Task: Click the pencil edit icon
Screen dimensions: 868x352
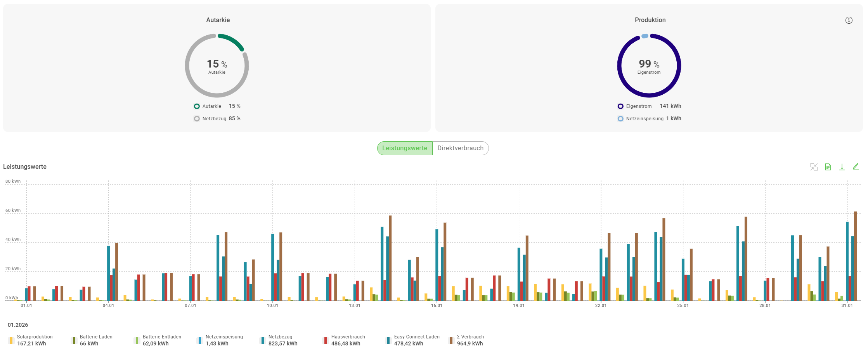Action: [x=856, y=166]
